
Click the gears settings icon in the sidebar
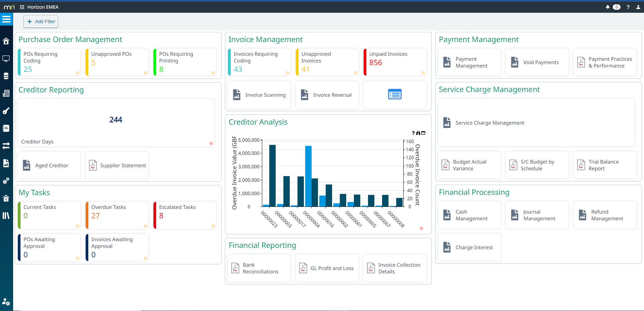click(x=6, y=181)
